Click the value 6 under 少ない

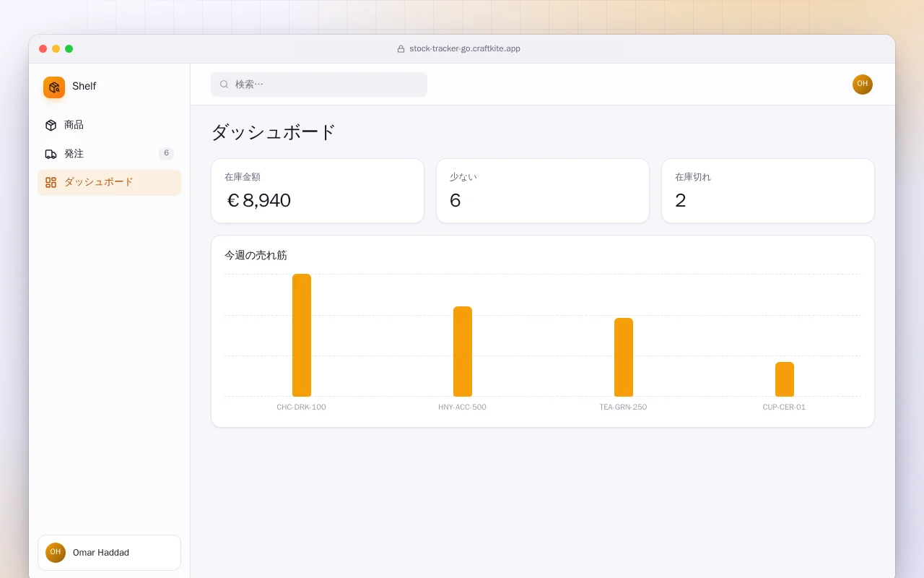456,200
